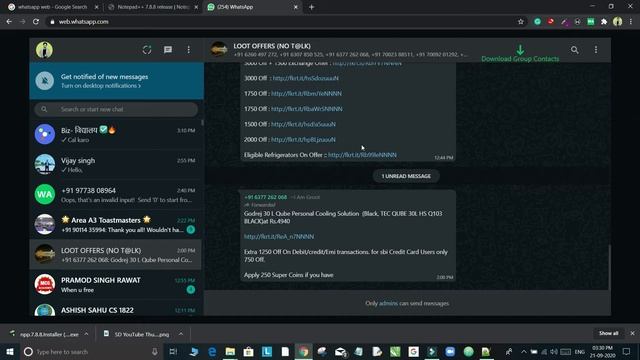Click the 1 UNREAD MESSAGE marker

[406, 176]
